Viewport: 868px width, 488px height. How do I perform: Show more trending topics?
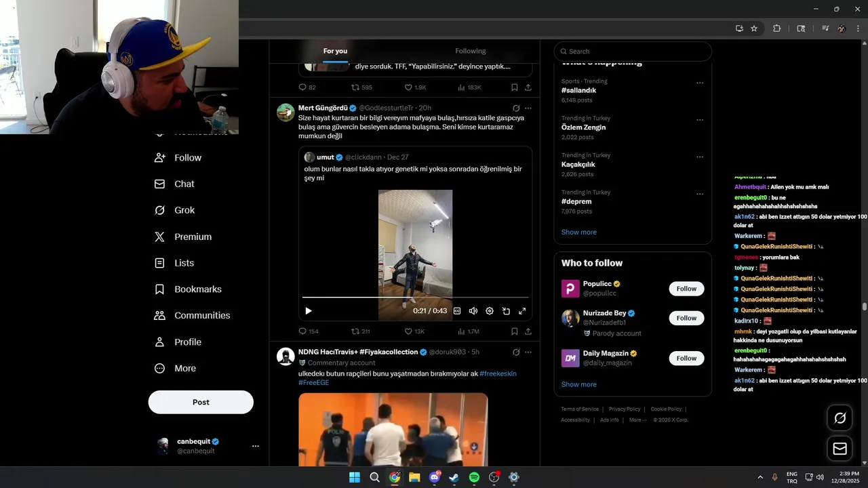click(x=578, y=232)
